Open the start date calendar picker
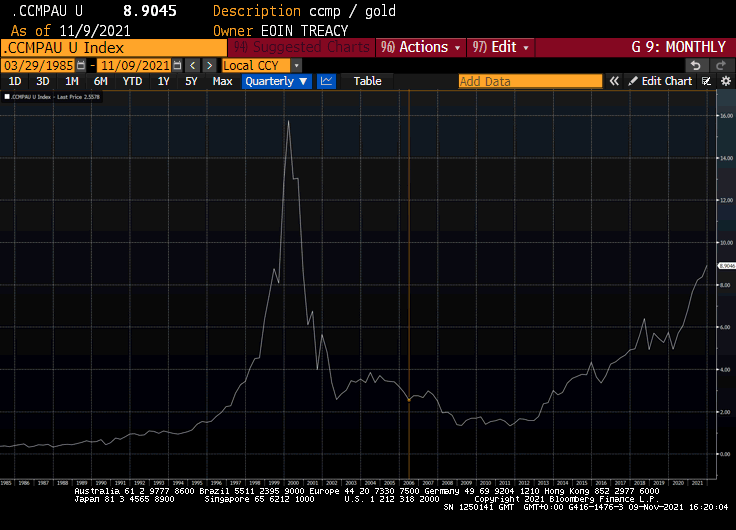The width and height of the screenshot is (736, 530). (x=83, y=65)
